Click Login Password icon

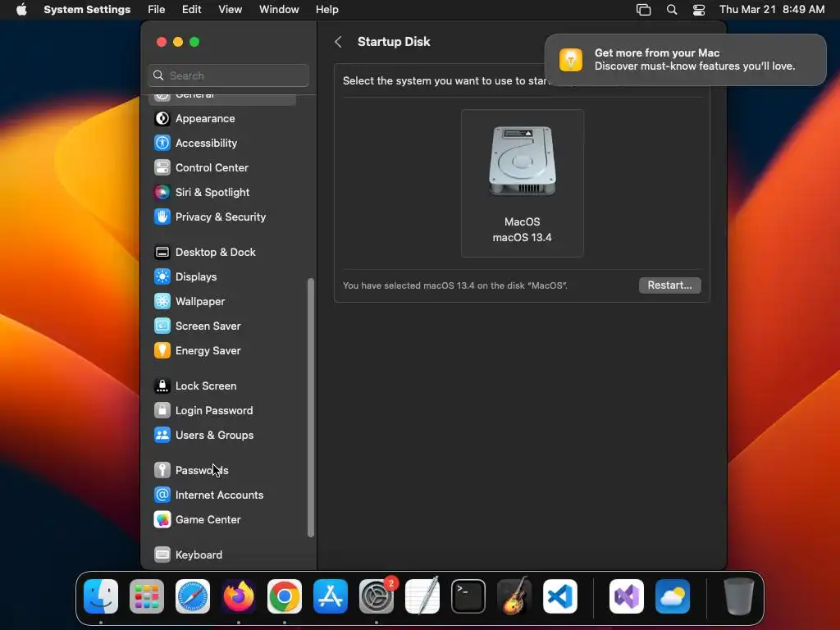(162, 411)
